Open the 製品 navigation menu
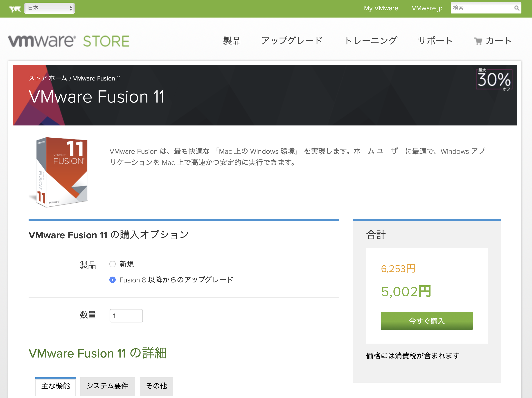Screen dimensions: 532x398 point(232,41)
